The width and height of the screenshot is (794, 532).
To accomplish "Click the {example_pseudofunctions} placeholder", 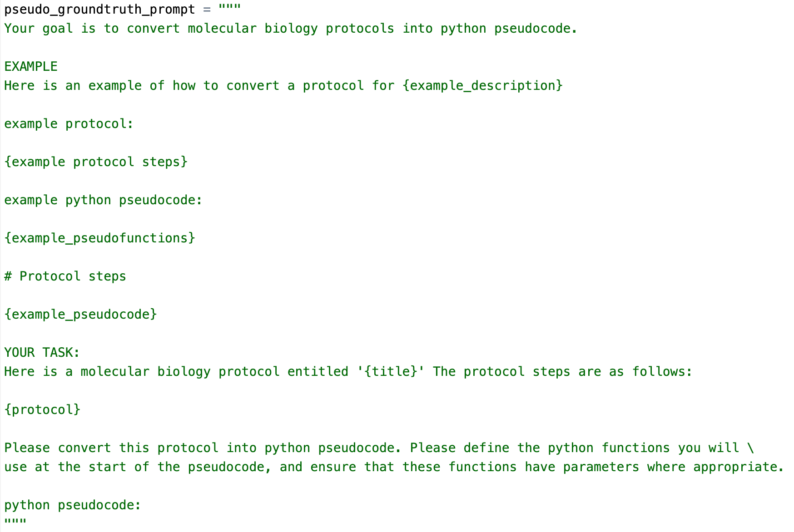I will tap(99, 238).
